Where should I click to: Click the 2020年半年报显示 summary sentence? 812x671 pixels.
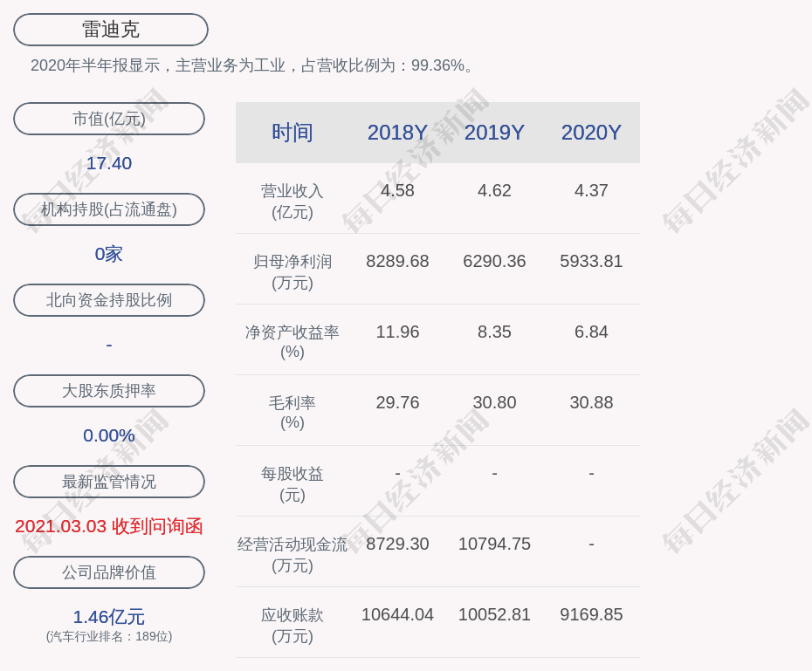pyautogui.click(x=252, y=65)
